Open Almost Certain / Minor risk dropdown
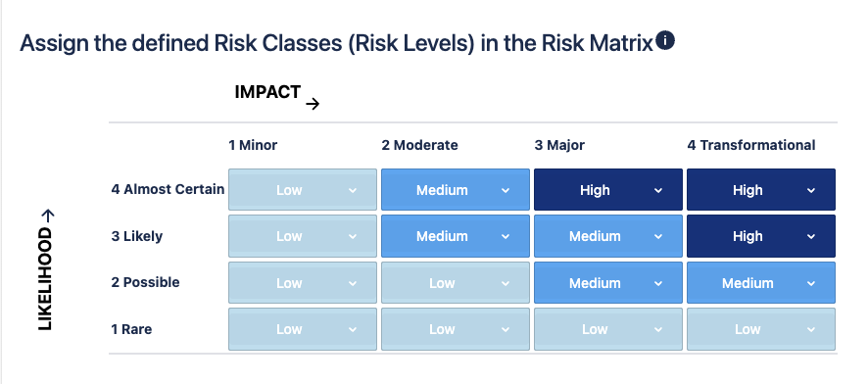Screen dimensions: 868x384 (303, 190)
